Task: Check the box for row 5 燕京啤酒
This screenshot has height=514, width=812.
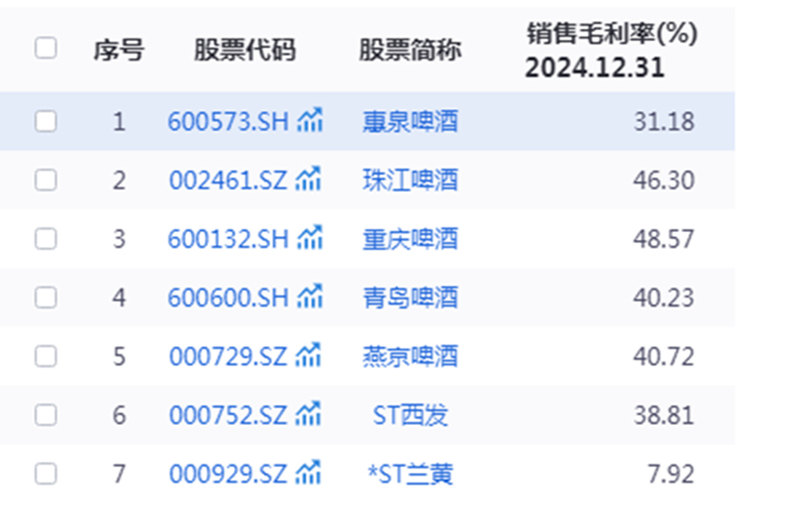Action: 45,356
